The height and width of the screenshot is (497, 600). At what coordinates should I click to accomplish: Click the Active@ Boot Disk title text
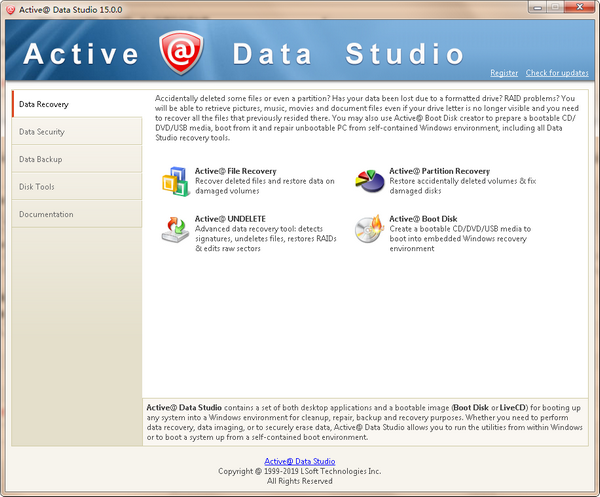pos(423,219)
